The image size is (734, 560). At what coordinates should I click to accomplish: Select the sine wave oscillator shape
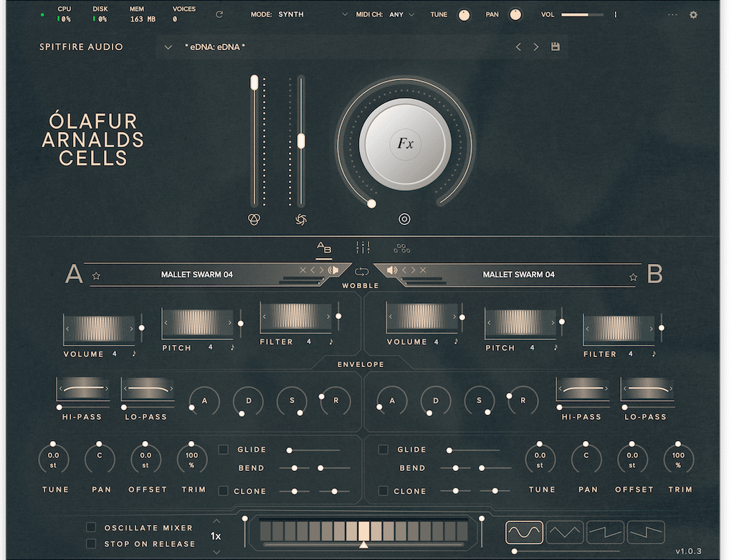[x=524, y=532]
